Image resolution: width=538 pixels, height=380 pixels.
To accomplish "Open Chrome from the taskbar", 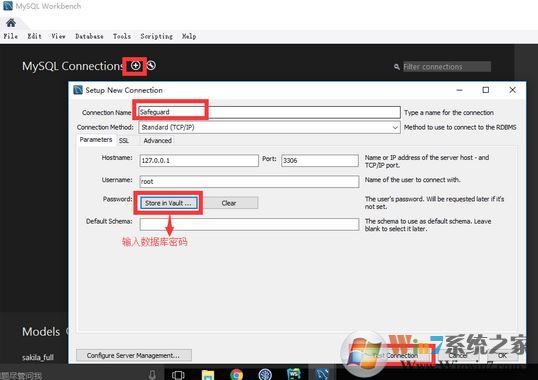I will [x=236, y=374].
